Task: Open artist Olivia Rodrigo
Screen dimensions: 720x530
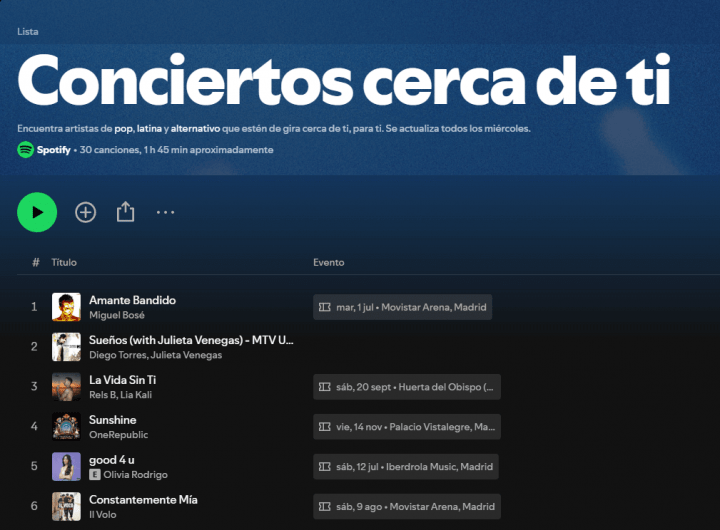Action: (x=135, y=475)
